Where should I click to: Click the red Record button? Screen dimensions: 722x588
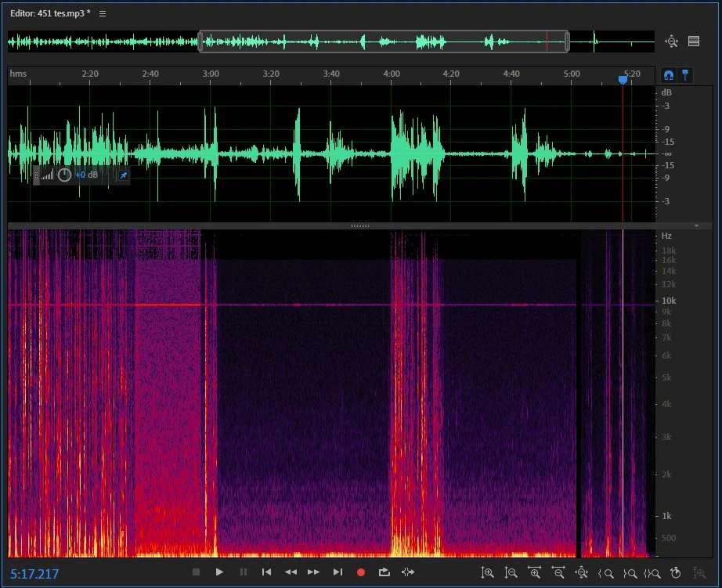[x=361, y=572]
